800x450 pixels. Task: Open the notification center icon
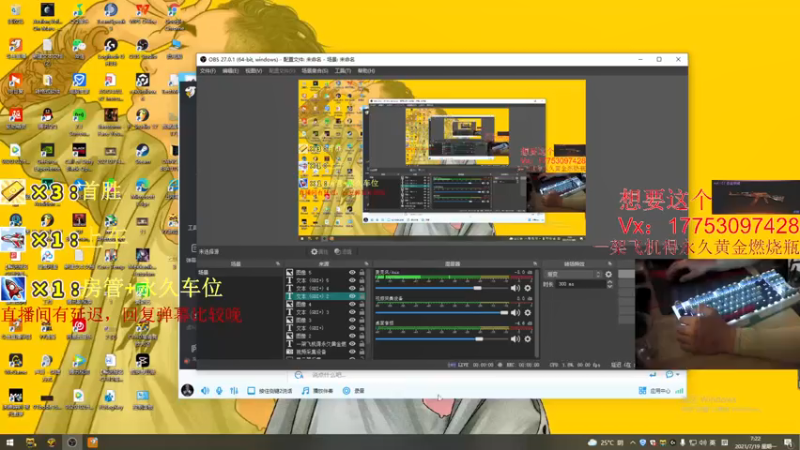[x=788, y=442]
